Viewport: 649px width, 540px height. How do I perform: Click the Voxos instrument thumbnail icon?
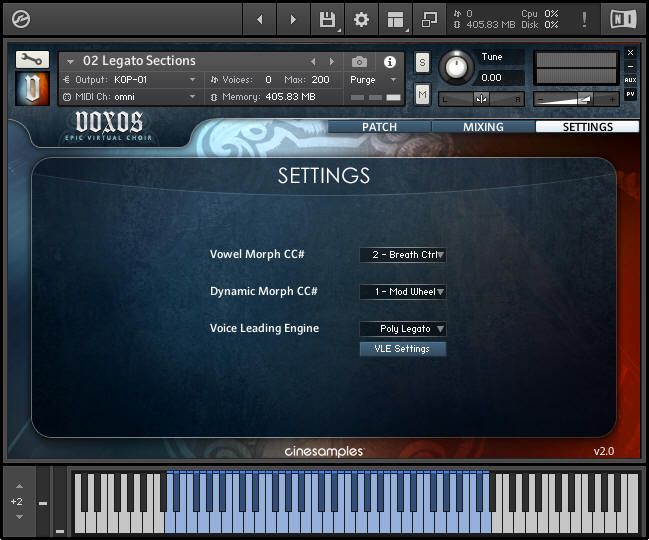pos(32,88)
